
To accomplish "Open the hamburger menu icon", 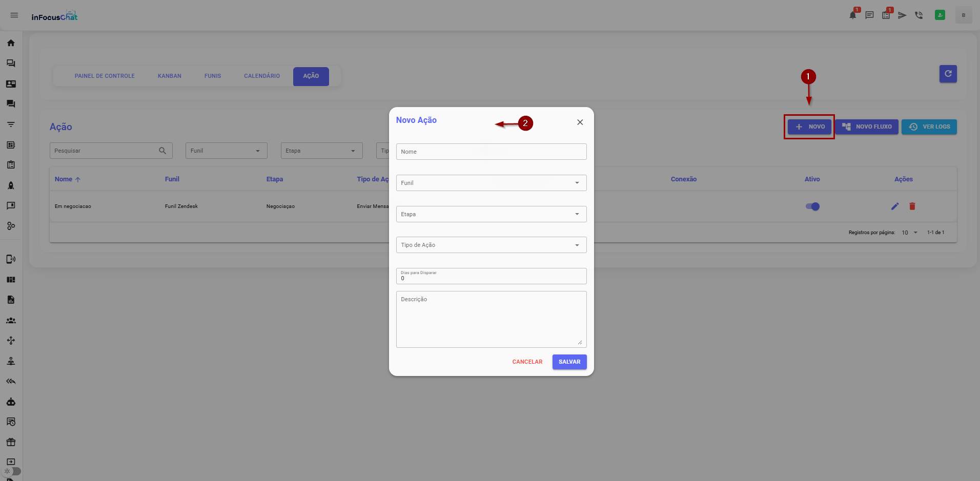I will pos(14,15).
